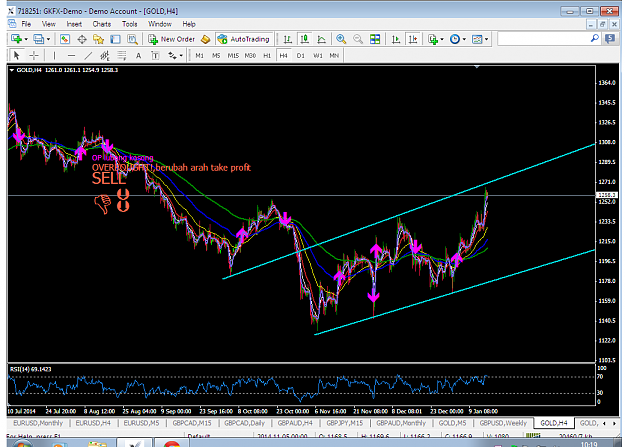Select the Crosshair tool
This screenshot has height=447, width=625.
34,55
